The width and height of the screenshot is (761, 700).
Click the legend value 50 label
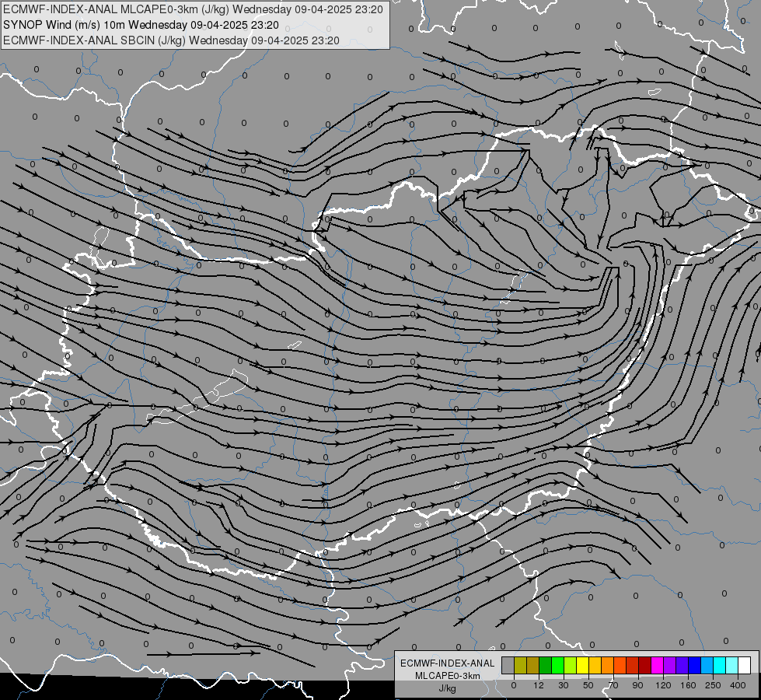point(588,685)
